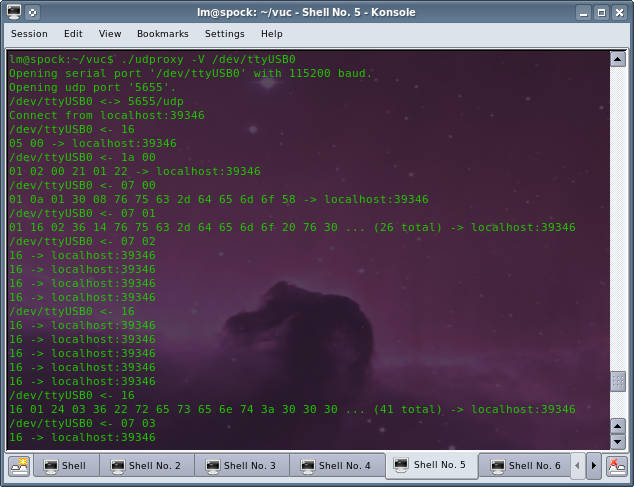The image size is (634, 487).
Task: Switch to the Shell No. 2 tab
Action: click(146, 466)
